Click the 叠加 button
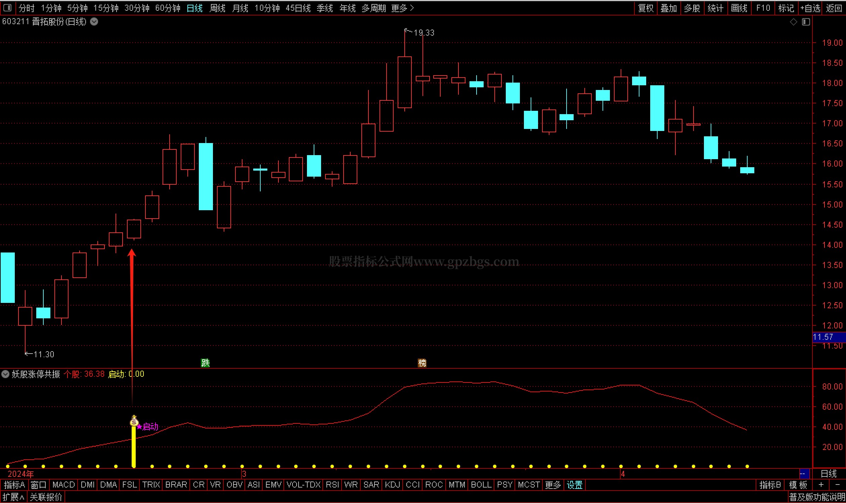Image resolution: width=846 pixels, height=504 pixels. [669, 8]
